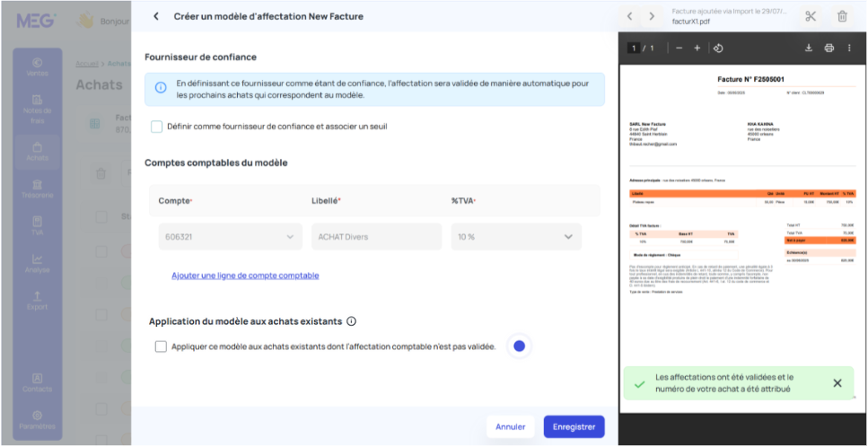Viewport: 868px width, 447px height.
Task: Open Contacts in the sidebar
Action: point(37,383)
